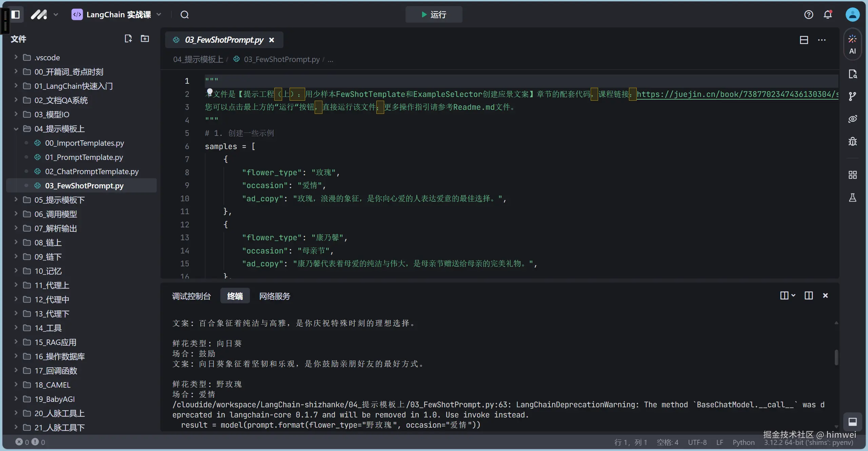This screenshot has height=451, width=868.
Task: Open the extensions grid icon
Action: [x=852, y=175]
